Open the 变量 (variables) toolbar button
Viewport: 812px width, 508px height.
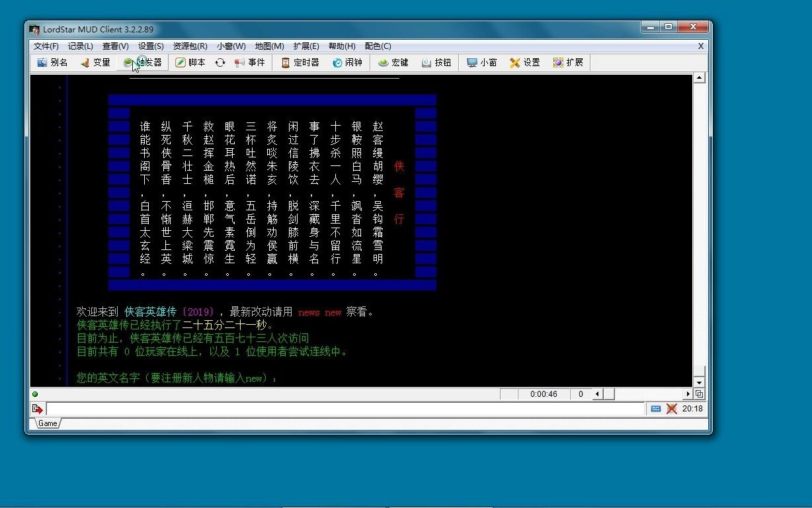click(95, 62)
